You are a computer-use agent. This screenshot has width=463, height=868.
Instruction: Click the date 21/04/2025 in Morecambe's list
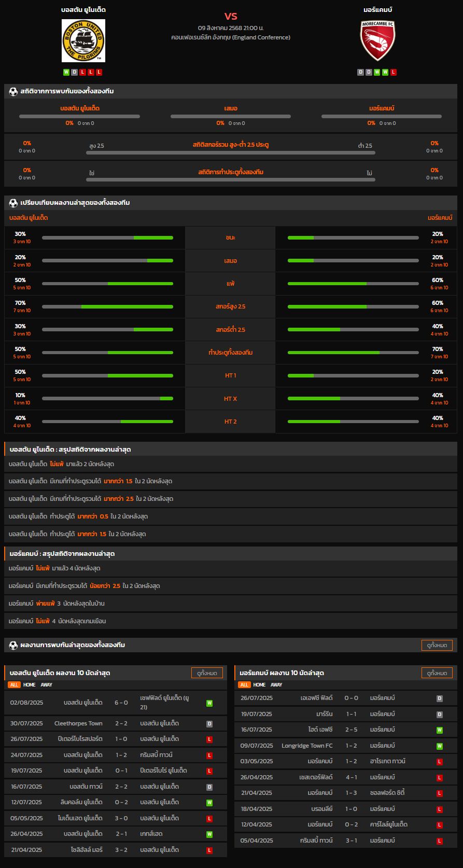coord(256,793)
